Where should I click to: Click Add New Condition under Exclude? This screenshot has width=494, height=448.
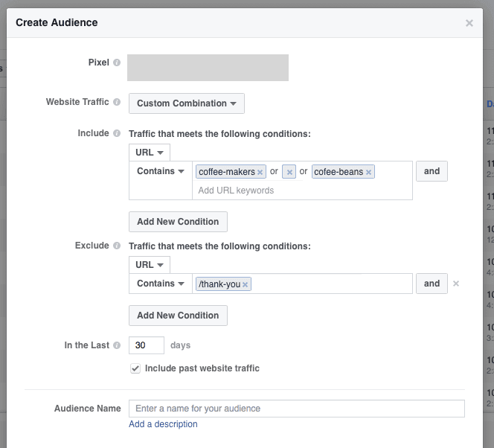coord(178,316)
